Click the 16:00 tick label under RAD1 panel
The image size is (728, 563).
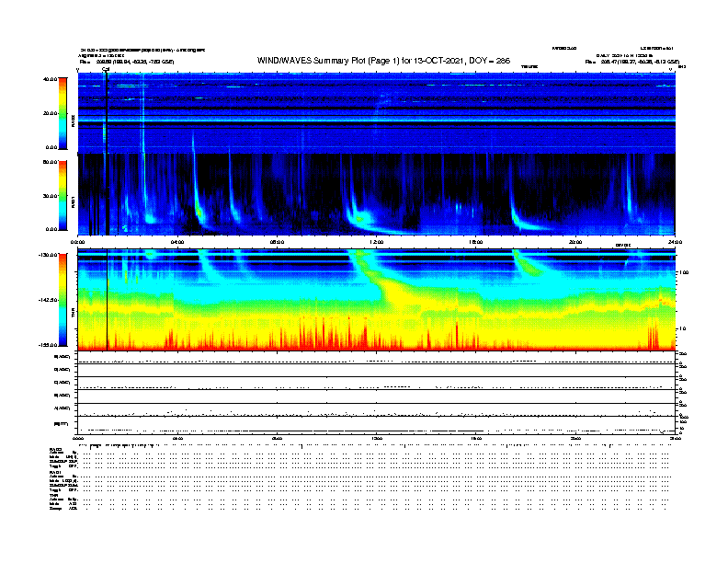point(476,242)
